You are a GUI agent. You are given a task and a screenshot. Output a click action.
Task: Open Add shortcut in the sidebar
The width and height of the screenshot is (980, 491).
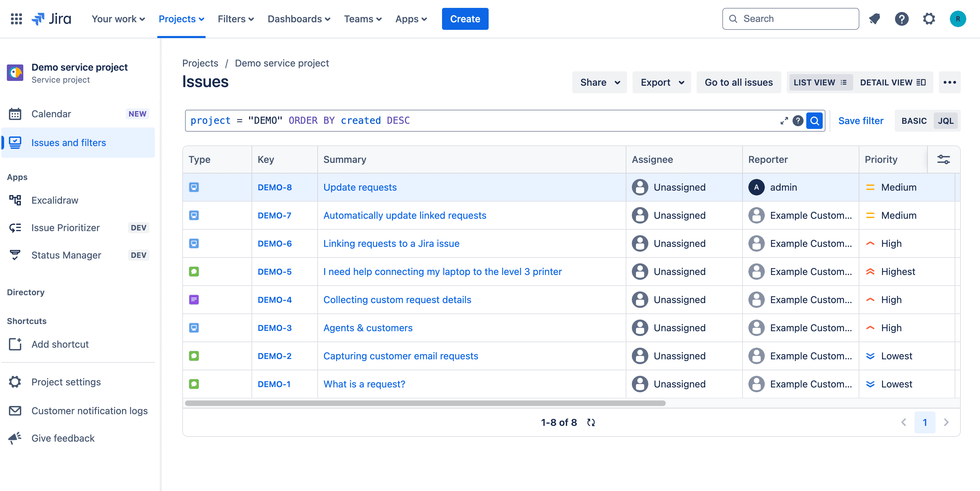tap(78, 344)
